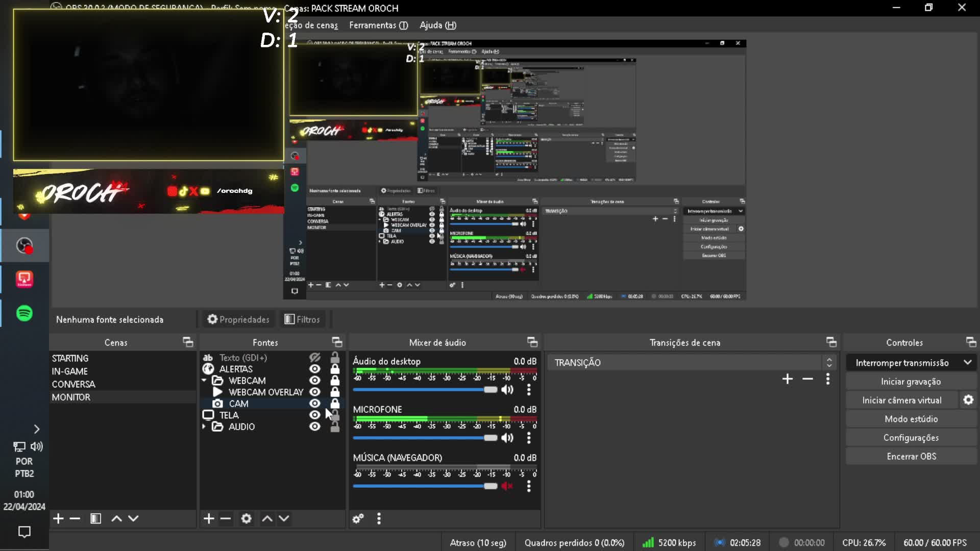Unlock the ALERTAS source
Image resolution: width=980 pixels, height=551 pixels.
tap(335, 369)
